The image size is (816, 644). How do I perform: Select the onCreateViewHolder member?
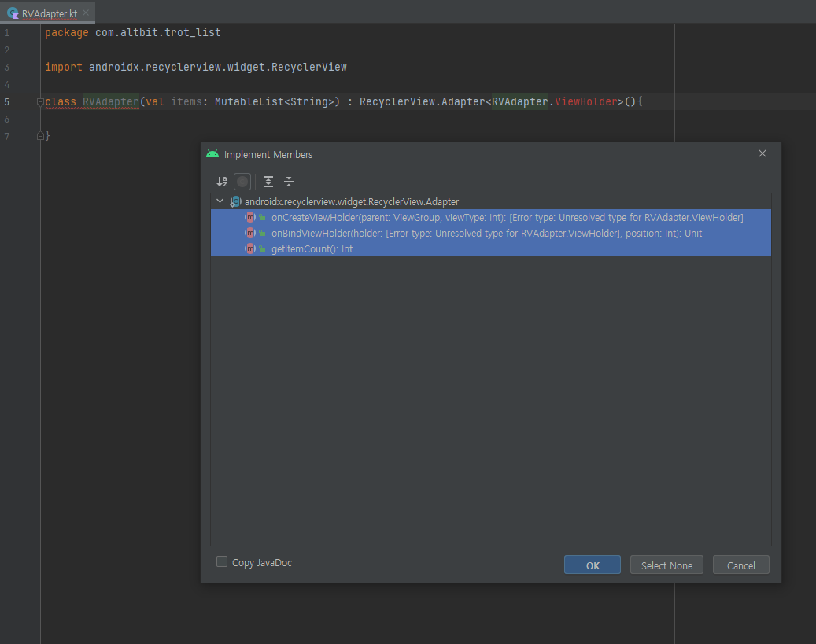(x=491, y=218)
